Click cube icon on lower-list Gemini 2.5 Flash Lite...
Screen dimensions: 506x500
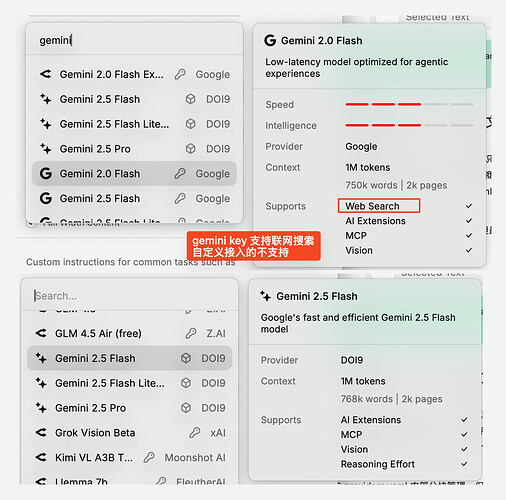click(x=186, y=383)
